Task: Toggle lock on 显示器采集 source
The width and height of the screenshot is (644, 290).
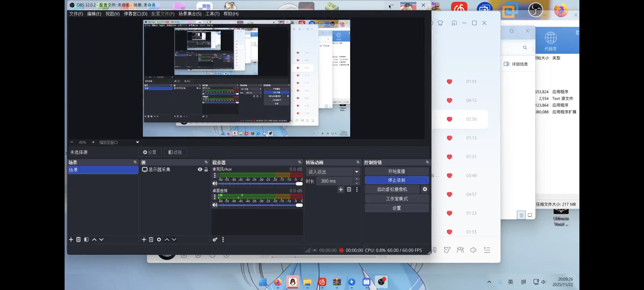Action: click(206, 169)
